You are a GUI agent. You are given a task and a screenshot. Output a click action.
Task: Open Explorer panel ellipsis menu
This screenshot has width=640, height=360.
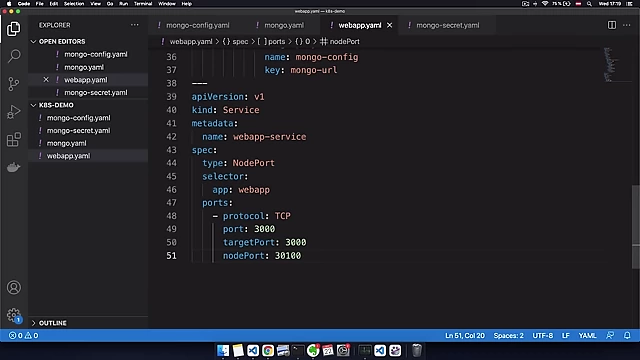[x=135, y=25]
